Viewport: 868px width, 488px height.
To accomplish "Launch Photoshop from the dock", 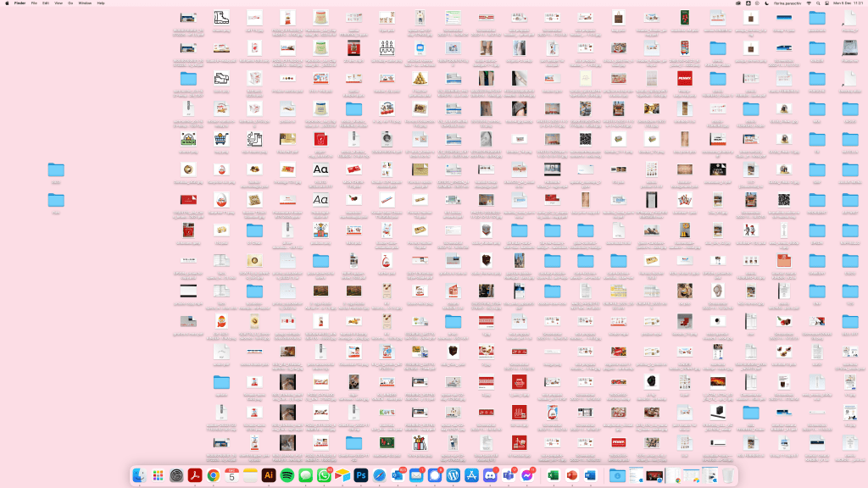I will [361, 476].
